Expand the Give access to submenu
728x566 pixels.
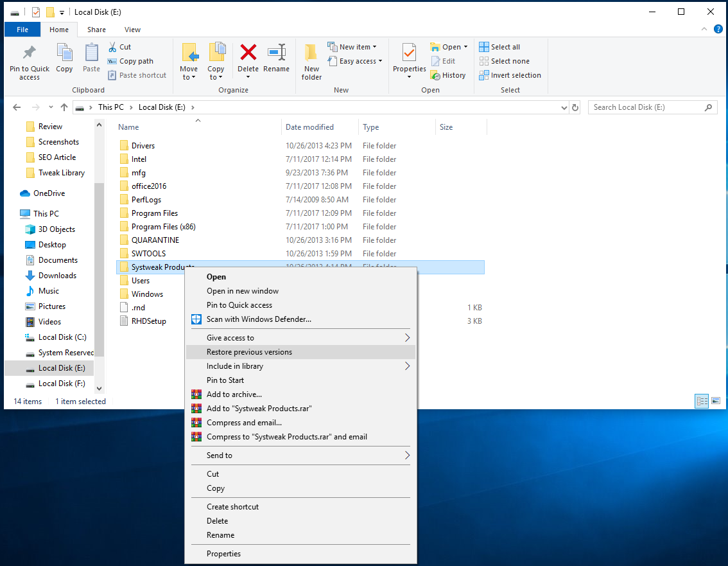coord(300,338)
